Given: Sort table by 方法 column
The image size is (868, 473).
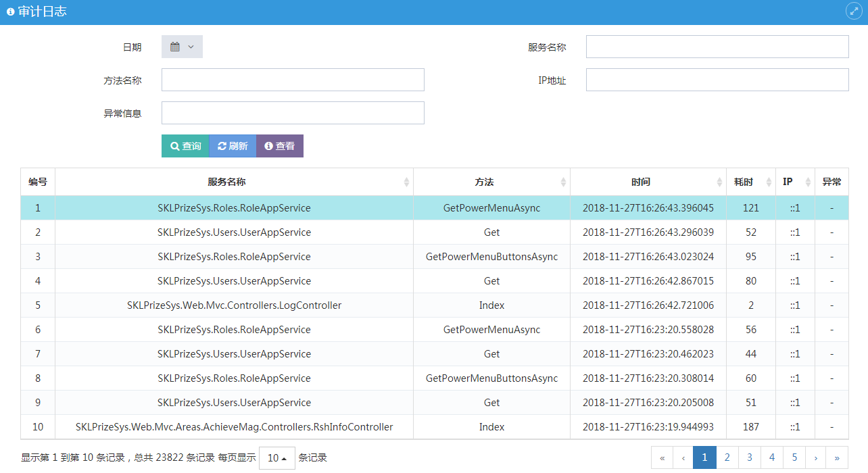Looking at the screenshot, I should pos(491,182).
